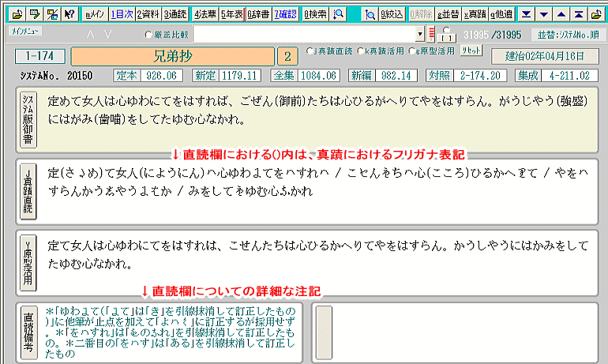Screen dimensions: 608x364
Task: Click the split window layout icon
Action: [x=52, y=14]
